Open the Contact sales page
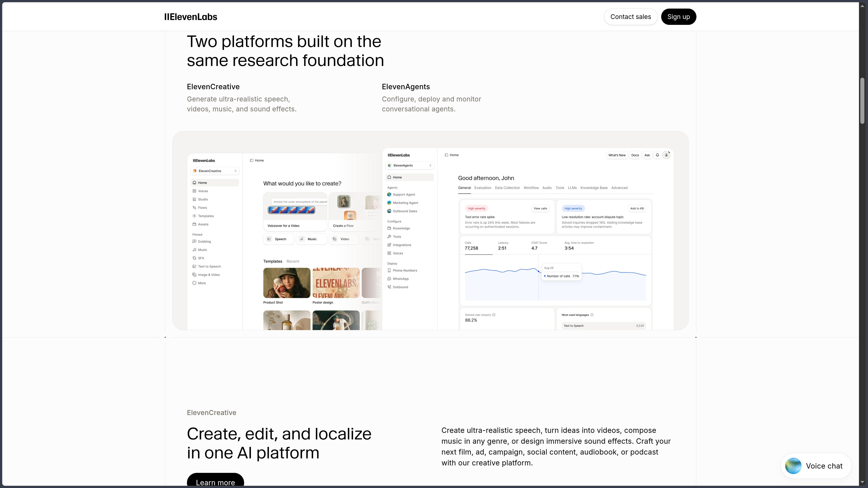The image size is (868, 488). coord(630,17)
